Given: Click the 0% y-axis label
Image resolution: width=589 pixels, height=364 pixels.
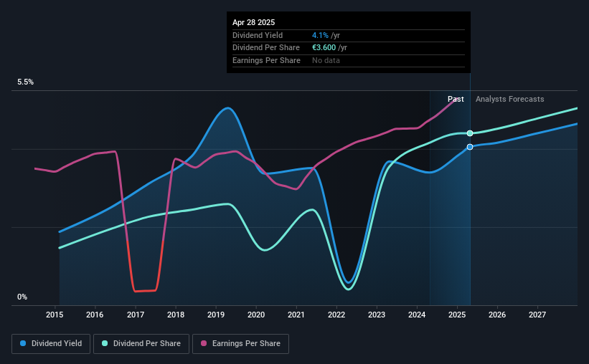Looking at the screenshot, I should pos(22,297).
